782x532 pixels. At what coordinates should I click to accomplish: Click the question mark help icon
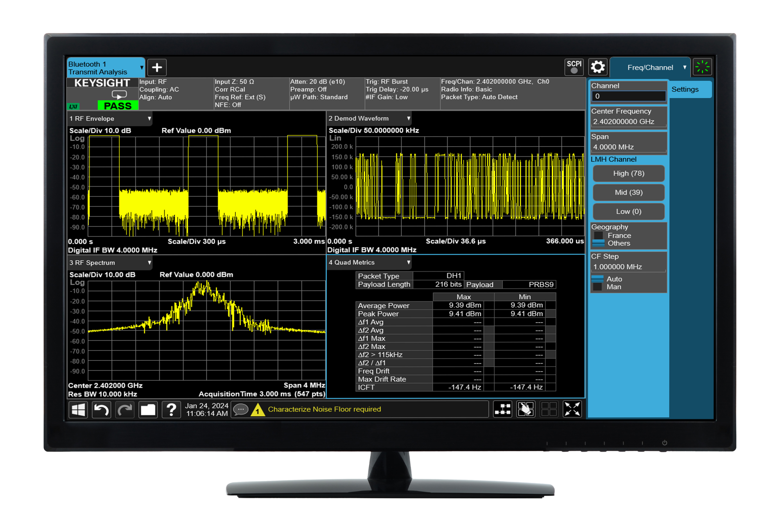pos(171,410)
